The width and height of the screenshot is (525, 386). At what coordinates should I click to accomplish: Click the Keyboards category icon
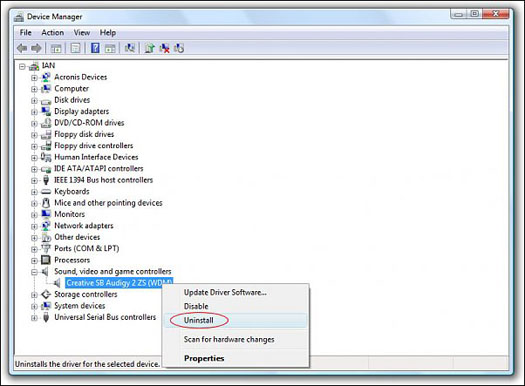[46, 191]
